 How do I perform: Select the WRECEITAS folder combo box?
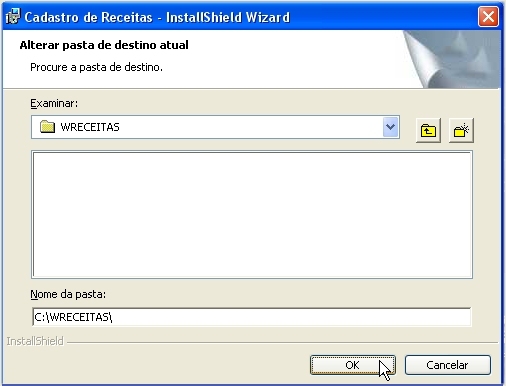[x=215, y=127]
